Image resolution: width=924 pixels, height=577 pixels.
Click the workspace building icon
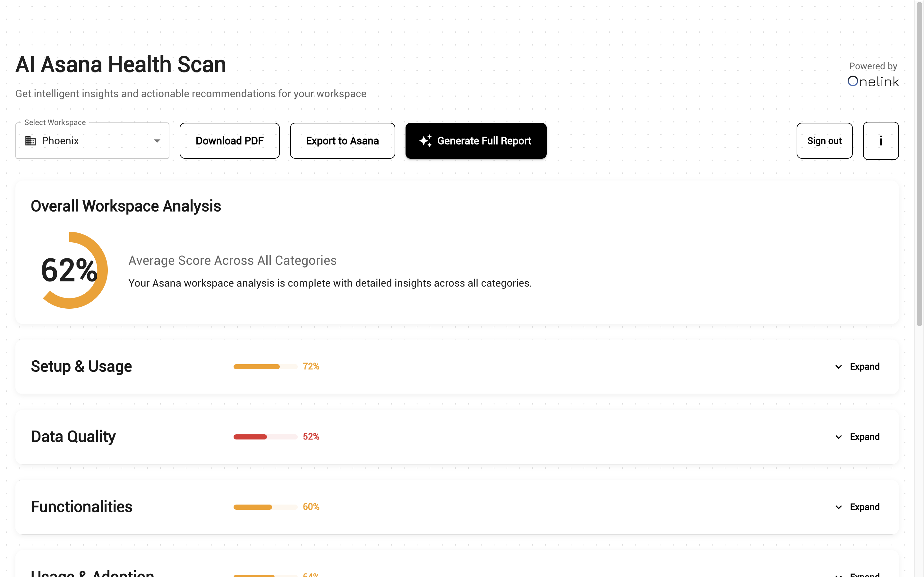click(30, 140)
